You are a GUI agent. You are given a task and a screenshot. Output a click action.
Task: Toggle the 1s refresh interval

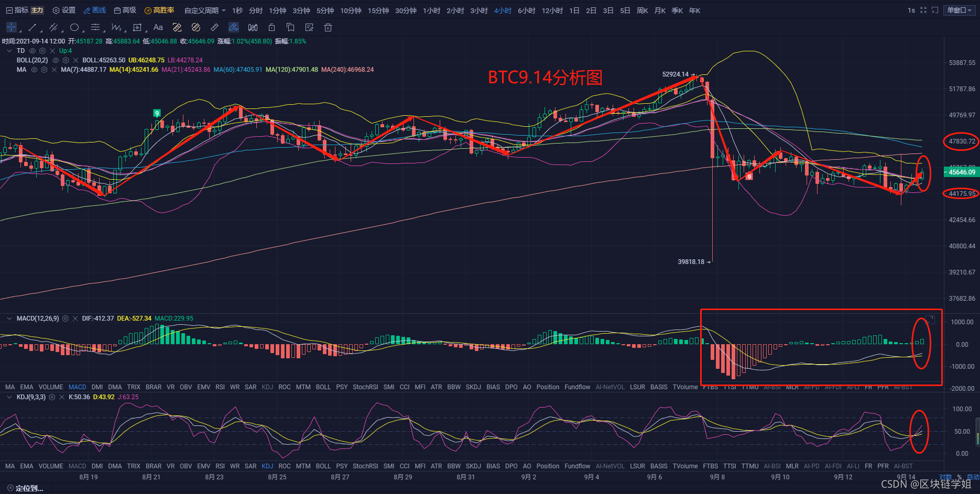911,10
